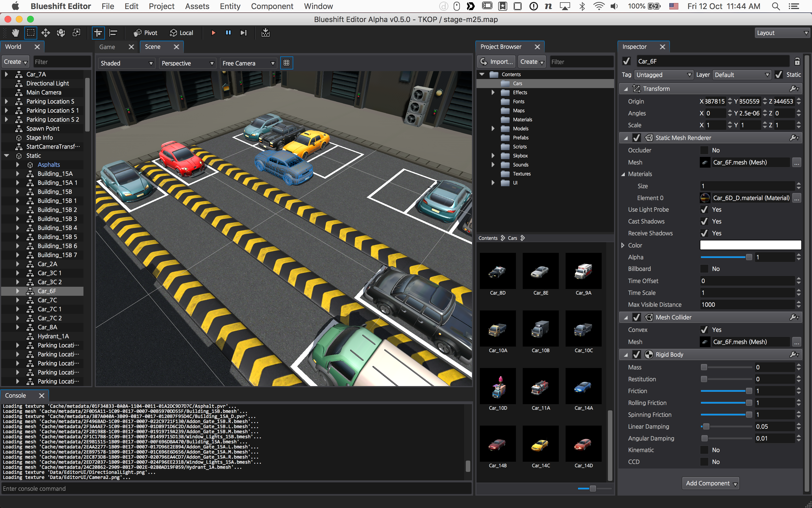The image size is (812, 508).
Task: Toggle the Convex checkbox
Action: (704, 330)
